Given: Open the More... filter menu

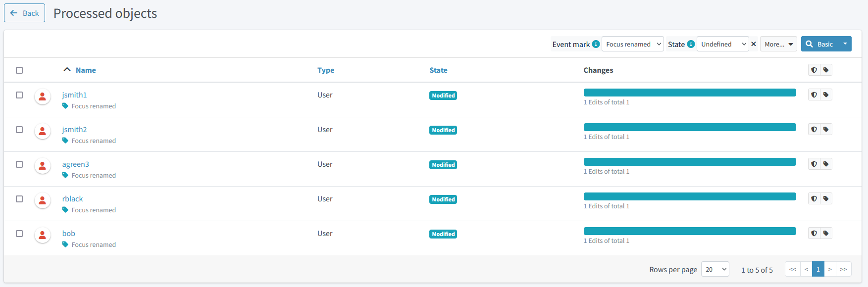Looking at the screenshot, I should click(778, 44).
